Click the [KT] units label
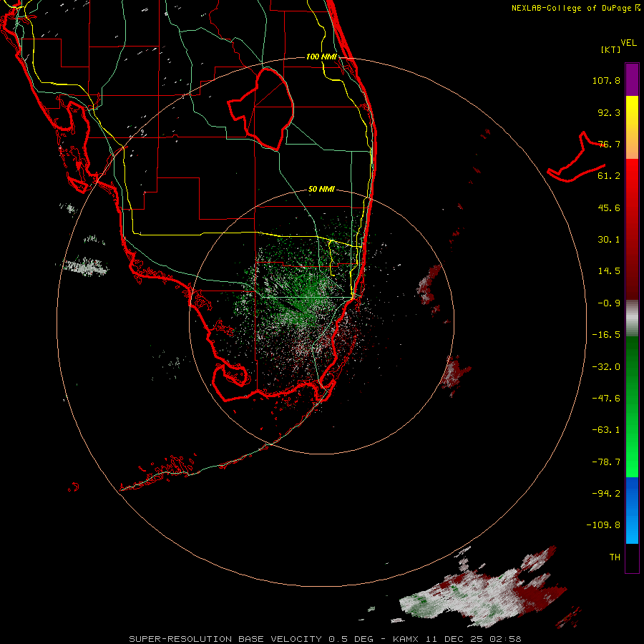This screenshot has width=644, height=644. coord(611,49)
